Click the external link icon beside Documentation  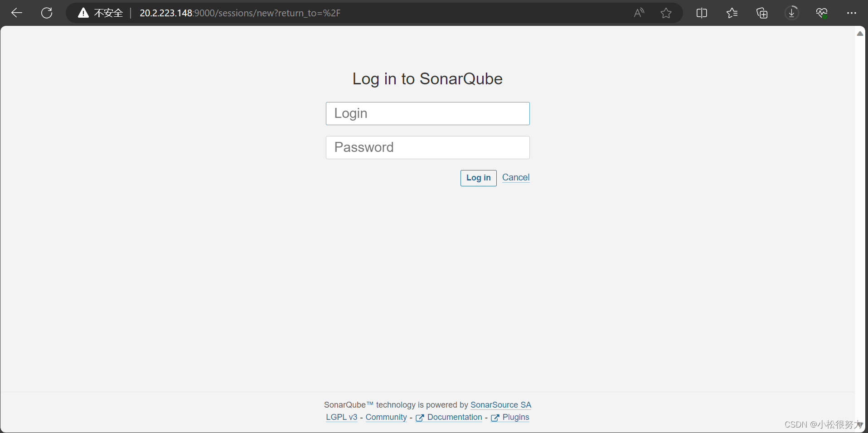420,418
